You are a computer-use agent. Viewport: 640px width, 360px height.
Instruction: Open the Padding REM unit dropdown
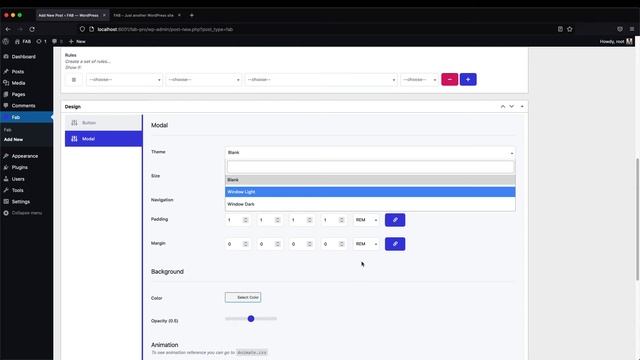click(x=366, y=220)
